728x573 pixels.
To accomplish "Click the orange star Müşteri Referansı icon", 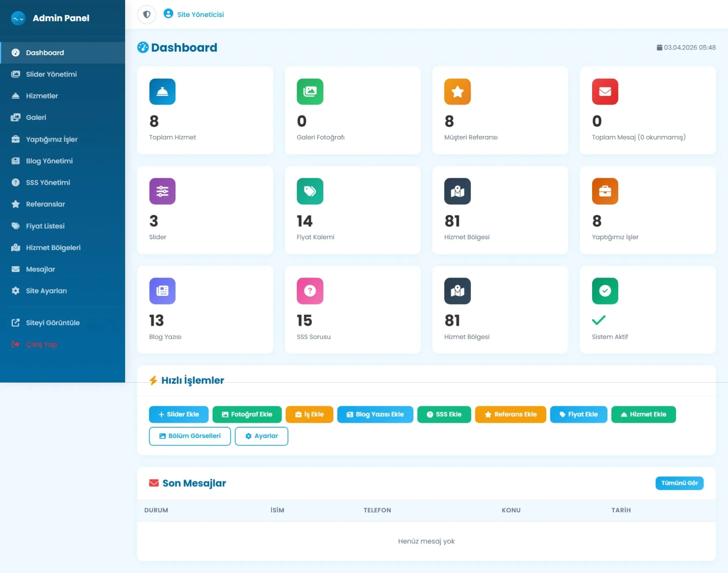I will coord(457,92).
